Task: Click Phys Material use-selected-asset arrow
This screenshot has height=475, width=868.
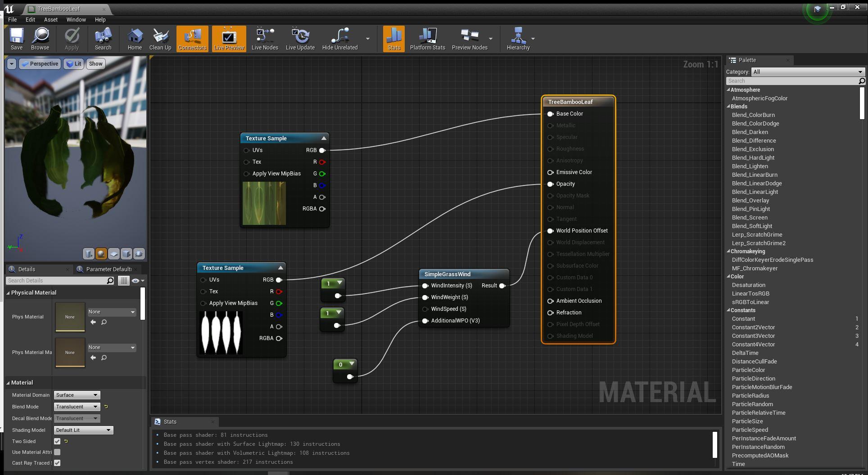Action: point(93,322)
